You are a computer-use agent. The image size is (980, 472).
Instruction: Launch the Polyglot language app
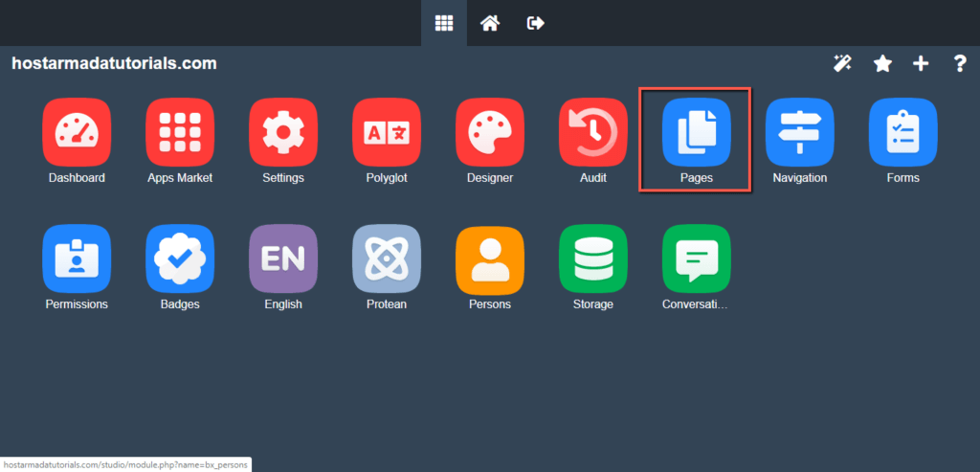[x=387, y=132]
